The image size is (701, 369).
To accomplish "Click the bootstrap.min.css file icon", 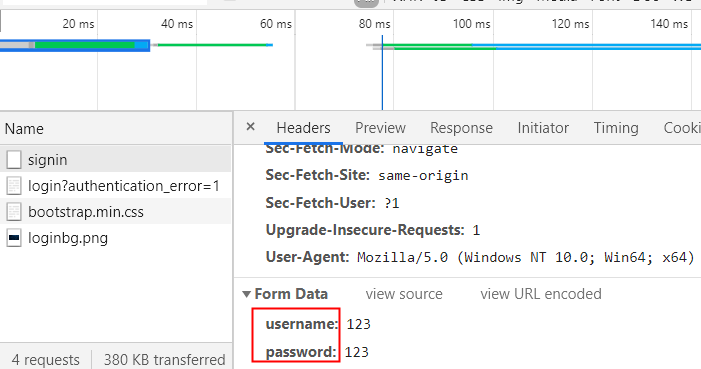I will pyautogui.click(x=14, y=212).
